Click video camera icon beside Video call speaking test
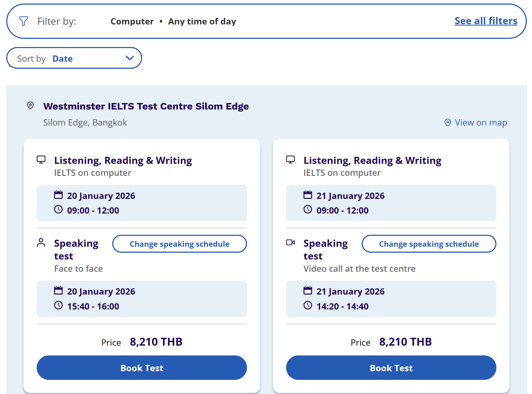The image size is (532, 394). [290, 242]
